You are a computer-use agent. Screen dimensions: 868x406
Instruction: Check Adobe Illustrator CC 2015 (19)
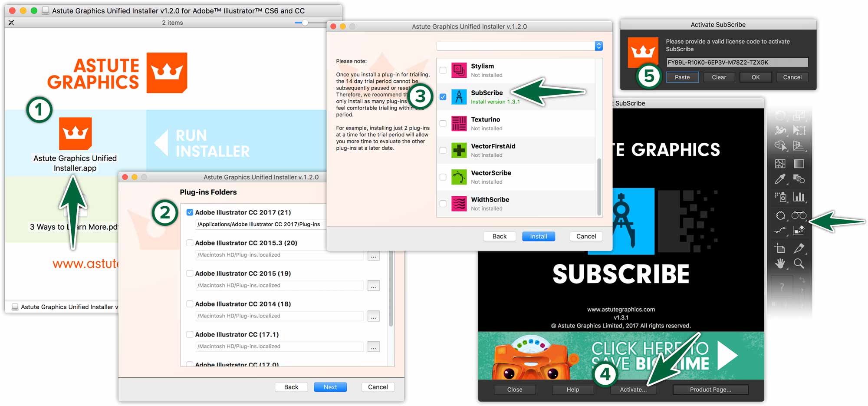coord(190,273)
